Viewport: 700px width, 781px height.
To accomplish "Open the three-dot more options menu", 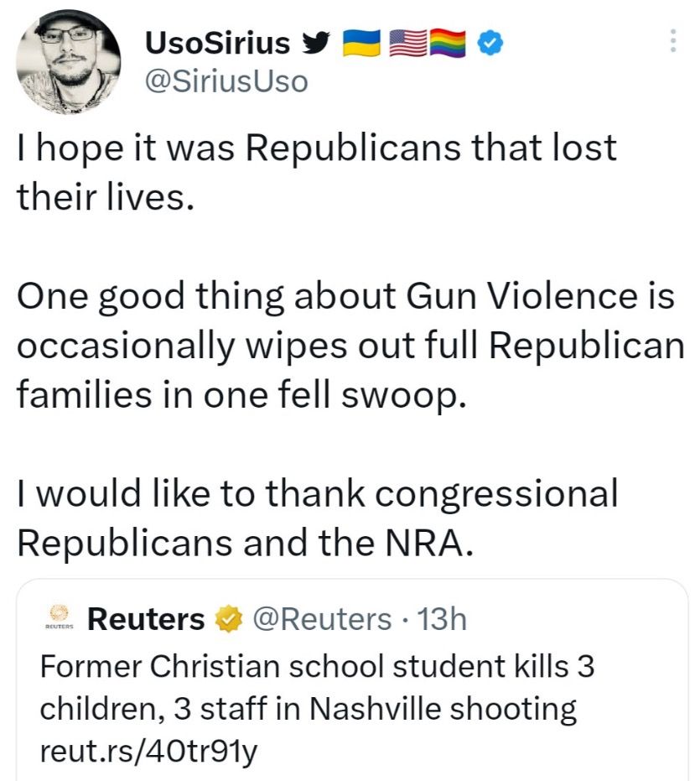I will (671, 40).
